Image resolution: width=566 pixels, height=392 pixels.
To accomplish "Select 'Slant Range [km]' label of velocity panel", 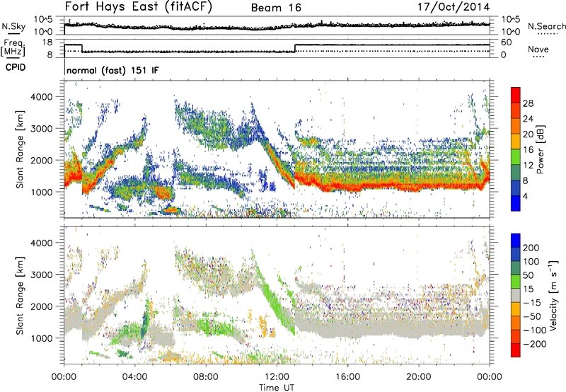I will pos(20,296).
